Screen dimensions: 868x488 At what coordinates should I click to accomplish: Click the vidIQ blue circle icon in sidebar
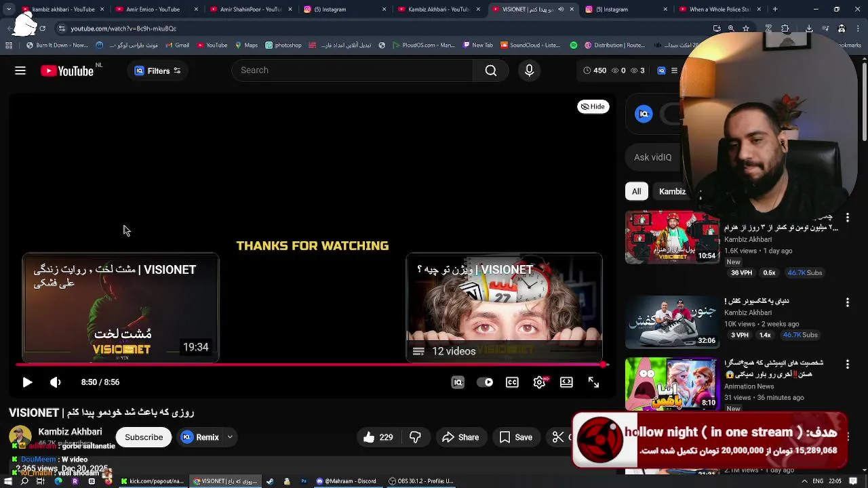[644, 115]
